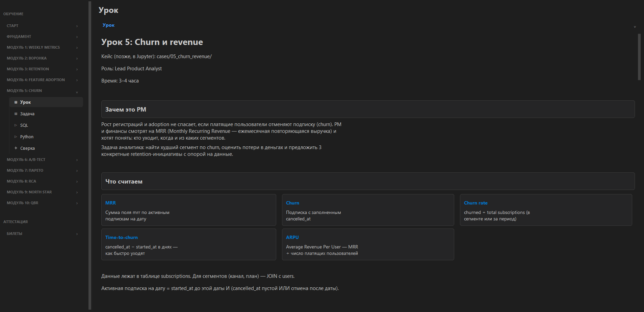Click the list icon beside Урок
Viewport: 644px width, 312px height.
tap(16, 102)
